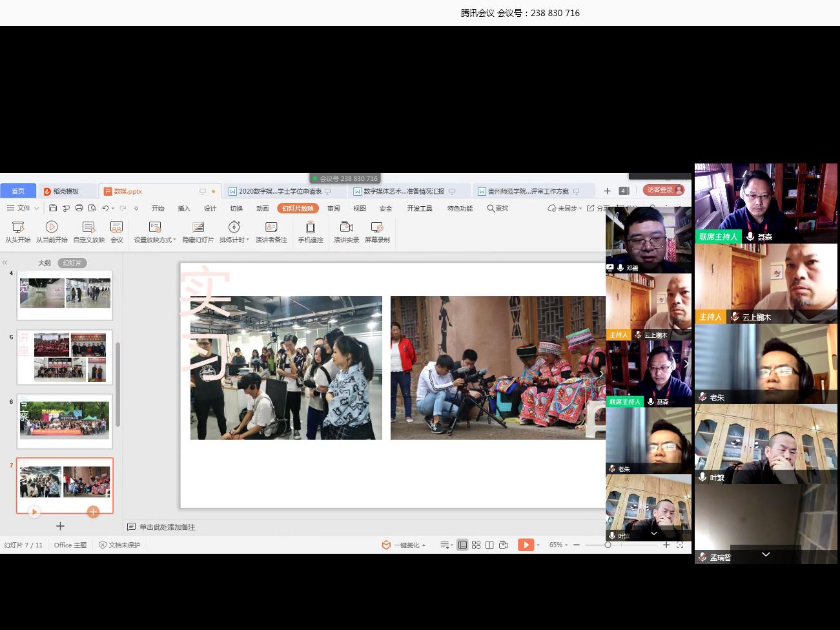The width and height of the screenshot is (840, 630).
Task: Switch to reading view icon
Action: coord(489,545)
